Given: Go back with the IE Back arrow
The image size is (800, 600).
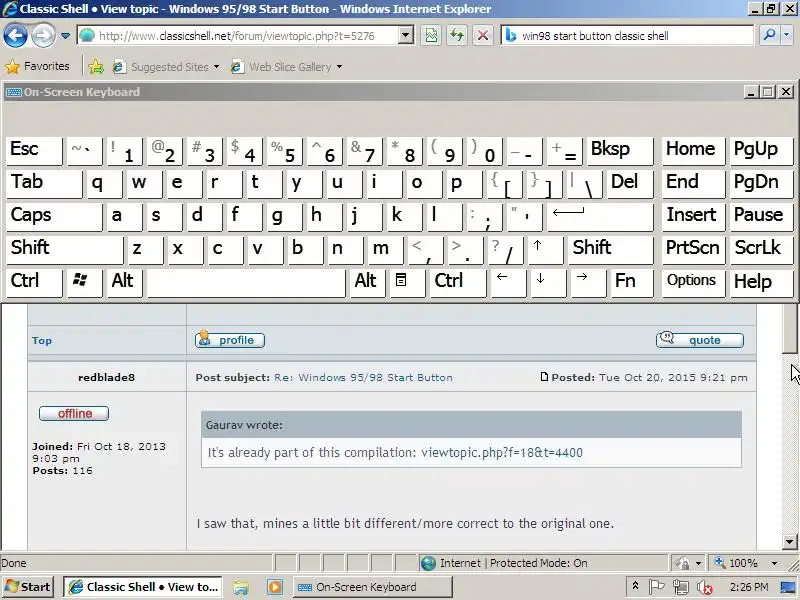Looking at the screenshot, I should [15, 36].
